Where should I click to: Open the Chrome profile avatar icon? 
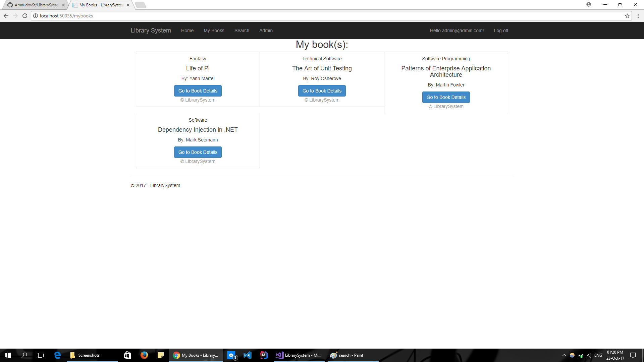[x=589, y=4]
